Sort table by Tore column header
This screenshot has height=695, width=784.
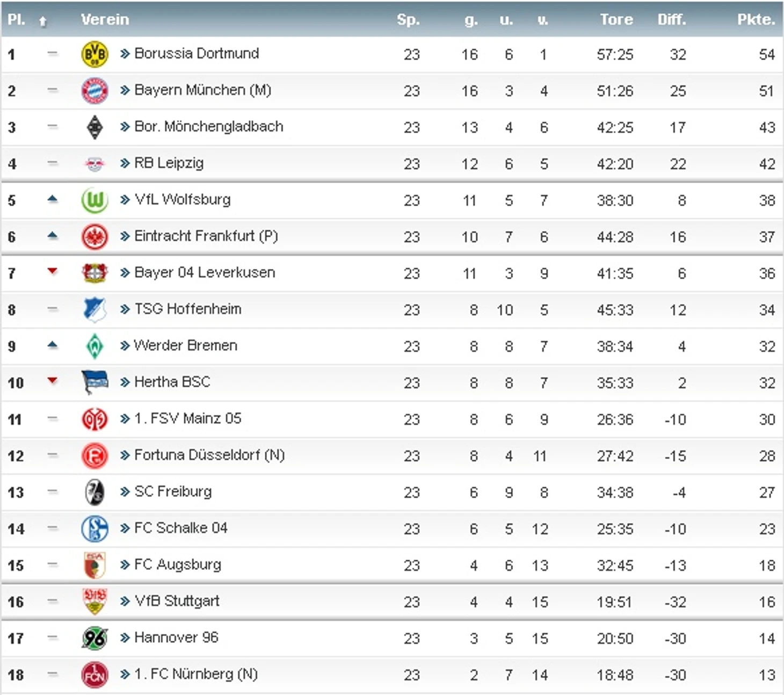tap(616, 19)
